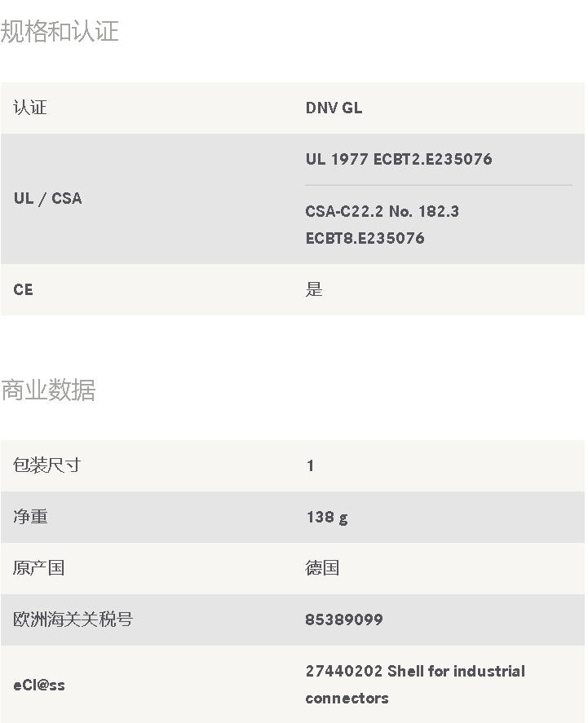Click the 商业数据 section heading
This screenshot has height=723, width=588.
pyautogui.click(x=48, y=390)
